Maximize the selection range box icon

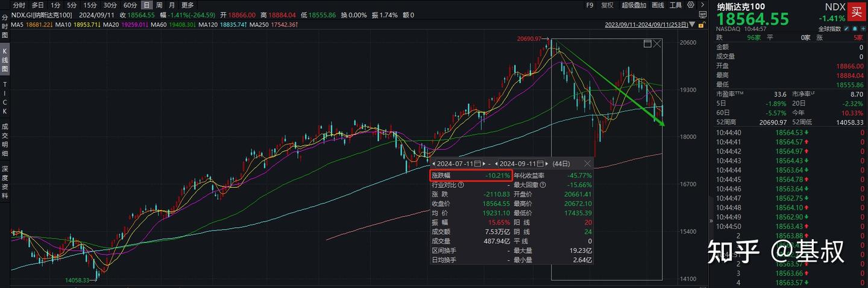click(647, 43)
